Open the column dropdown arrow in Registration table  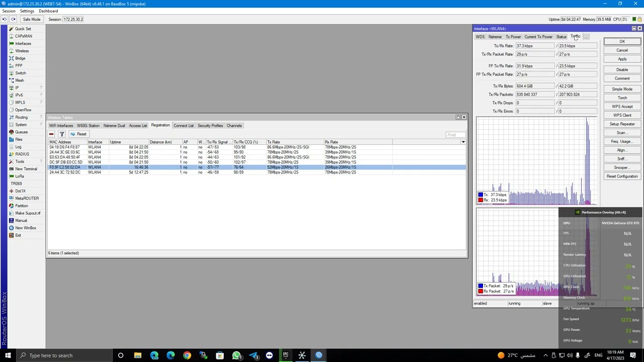tap(463, 142)
